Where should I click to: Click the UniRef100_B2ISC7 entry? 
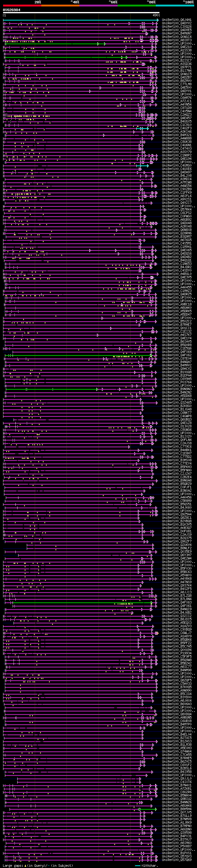(176, 61)
